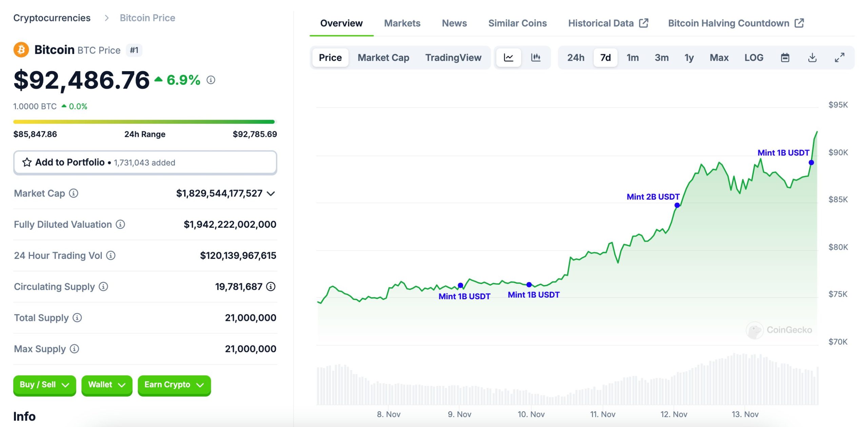The image size is (868, 427).
Task: Open the calendar date range picker
Action: click(x=785, y=58)
